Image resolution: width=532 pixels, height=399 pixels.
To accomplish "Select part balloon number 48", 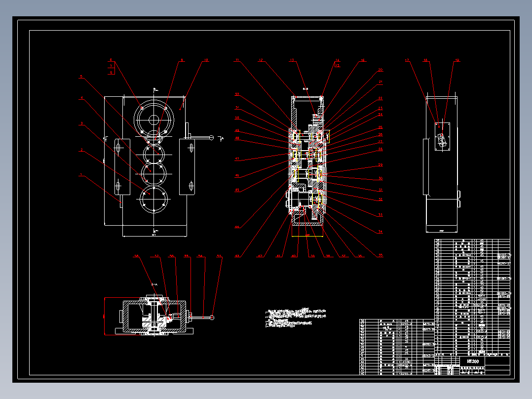I will pos(237,138).
